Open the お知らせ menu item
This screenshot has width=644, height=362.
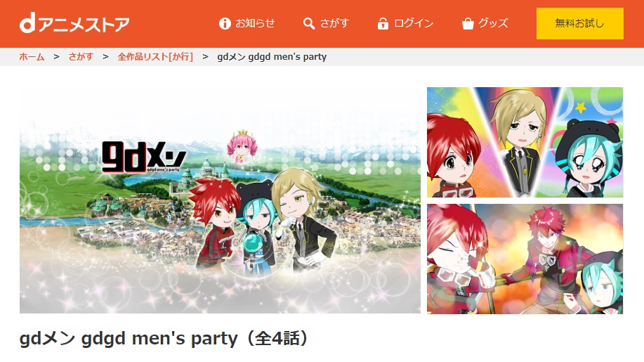click(255, 23)
